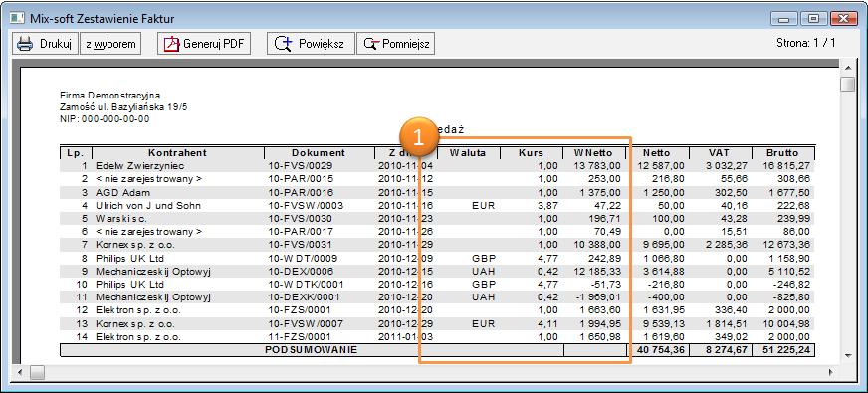This screenshot has height=393, width=868.
Task: Click the 'z wyborem' print button
Action: pos(110,44)
